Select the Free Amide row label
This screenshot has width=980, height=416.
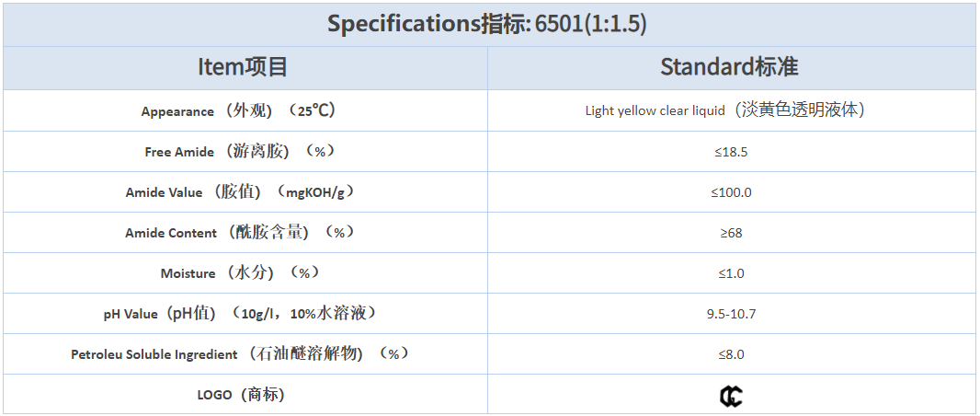[239, 151]
